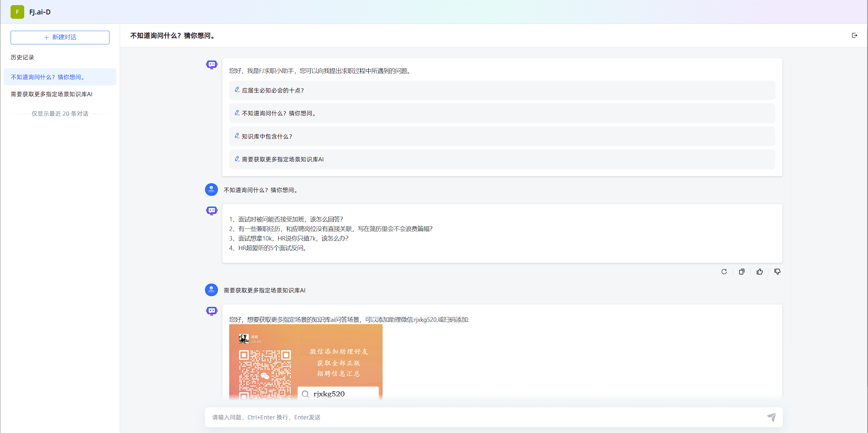
Task: Like the answer with thumbs-up icon
Action: tap(760, 272)
